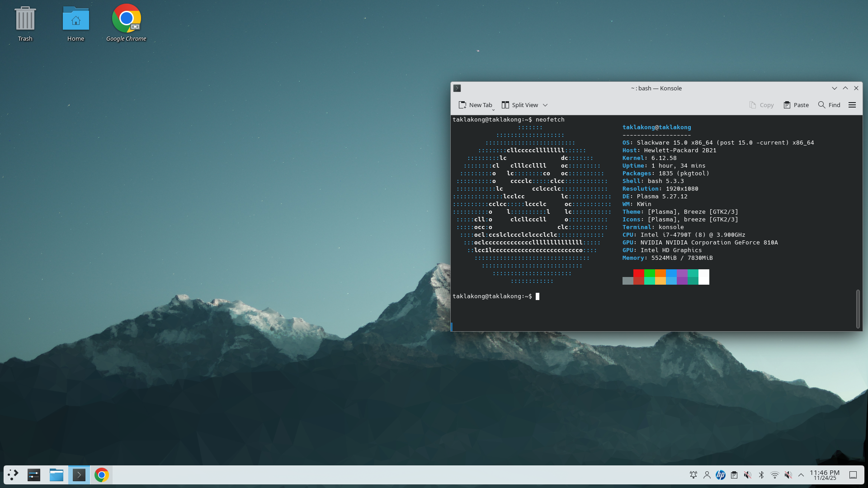This screenshot has width=868, height=488.
Task: Show hidden system tray icons
Action: [801, 475]
